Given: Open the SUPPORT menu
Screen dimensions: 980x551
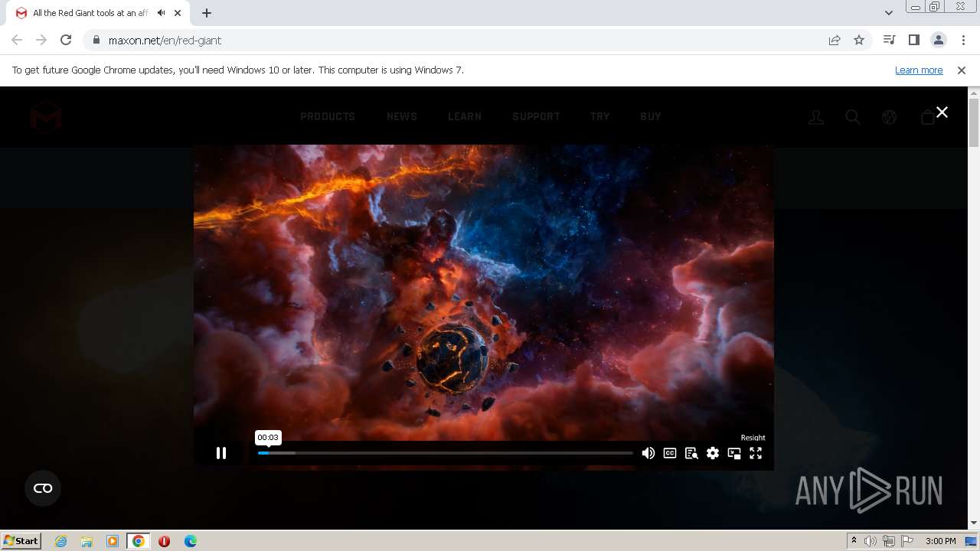Looking at the screenshot, I should click(x=536, y=116).
